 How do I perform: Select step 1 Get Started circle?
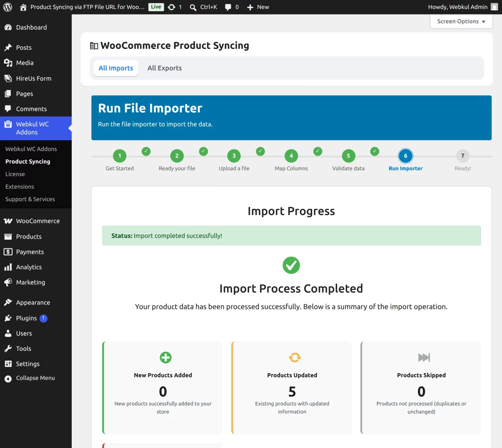pos(120,156)
